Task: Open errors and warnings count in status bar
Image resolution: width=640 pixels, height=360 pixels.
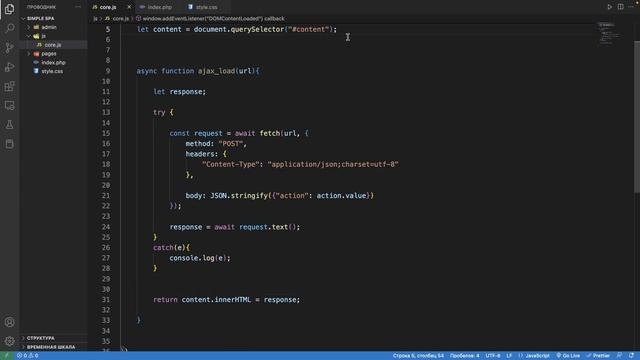Action: [x=27, y=356]
